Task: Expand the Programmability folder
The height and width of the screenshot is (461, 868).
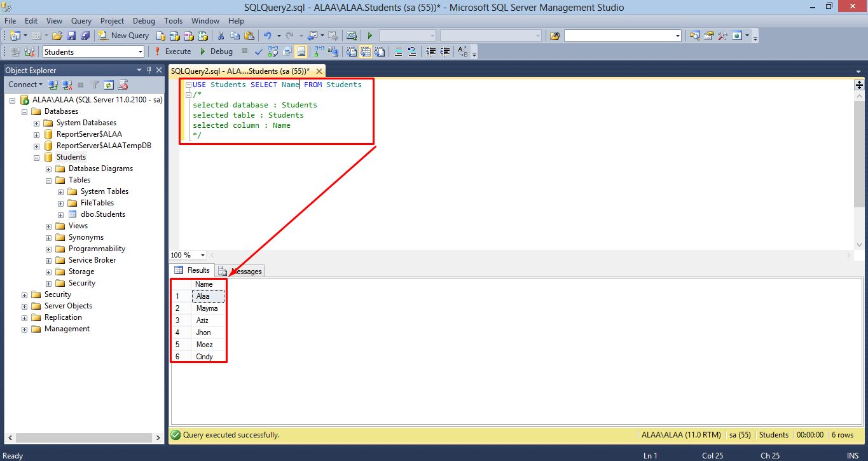Action: coord(49,249)
